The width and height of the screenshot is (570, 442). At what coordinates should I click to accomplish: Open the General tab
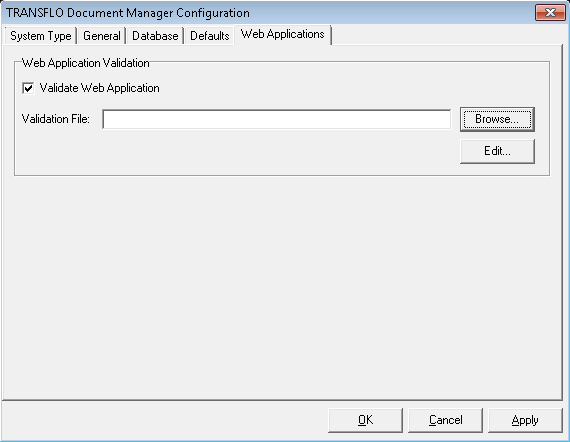(101, 36)
